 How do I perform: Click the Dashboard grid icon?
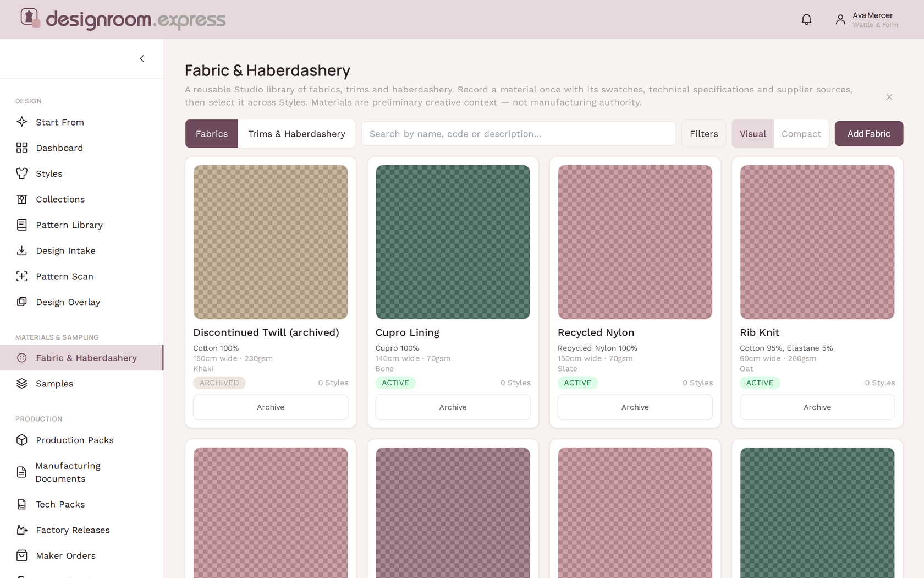[x=22, y=148]
